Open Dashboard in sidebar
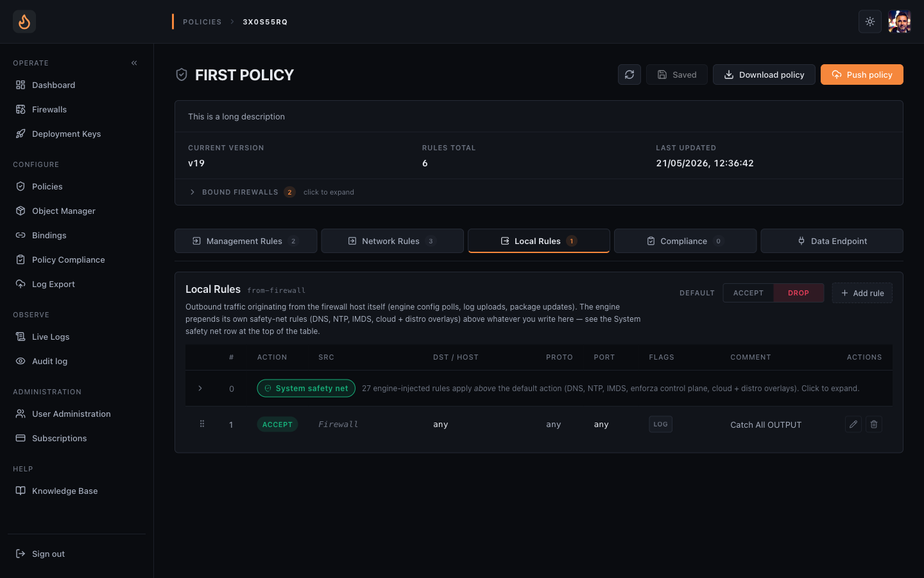The height and width of the screenshot is (578, 924). pyautogui.click(x=76, y=85)
